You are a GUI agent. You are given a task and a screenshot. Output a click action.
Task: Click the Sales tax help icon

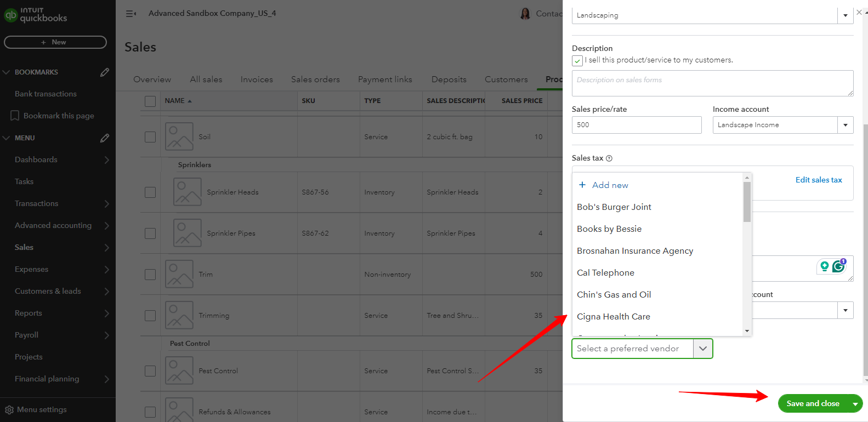pos(609,158)
